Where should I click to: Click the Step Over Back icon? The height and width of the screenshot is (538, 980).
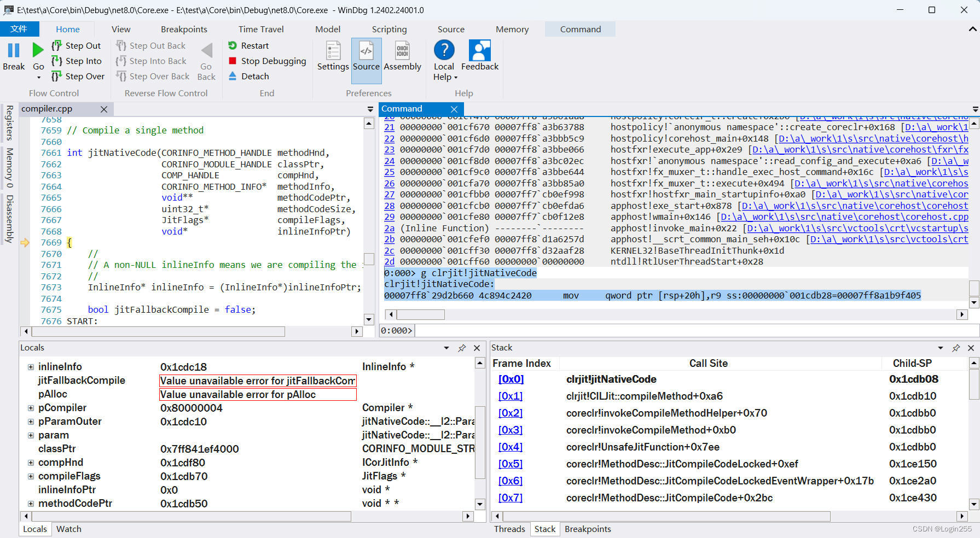[x=121, y=77]
